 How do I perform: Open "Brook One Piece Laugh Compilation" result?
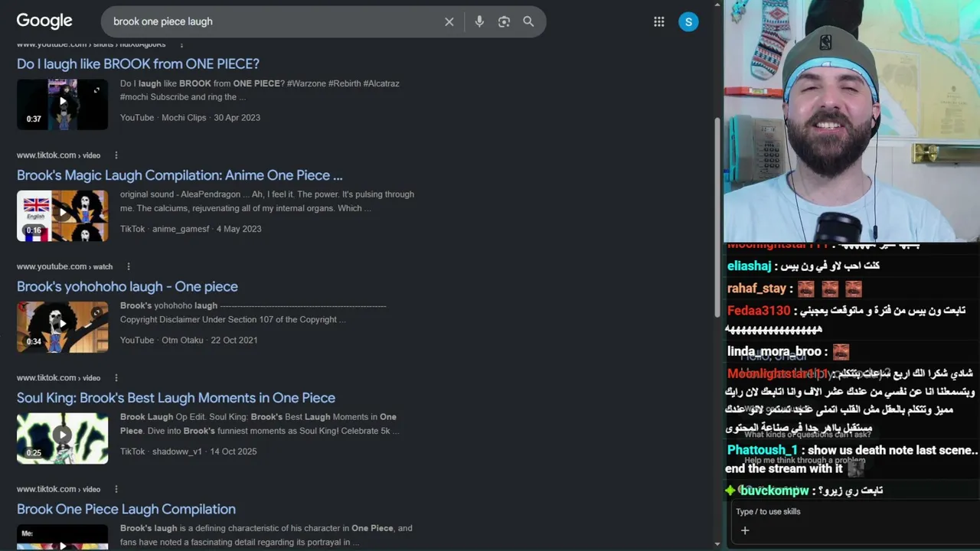126,510
